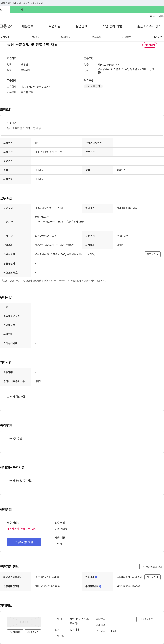The height and width of the screenshot is (644, 164).
Task: Click the 로그인 link
Action: tap(153, 17)
